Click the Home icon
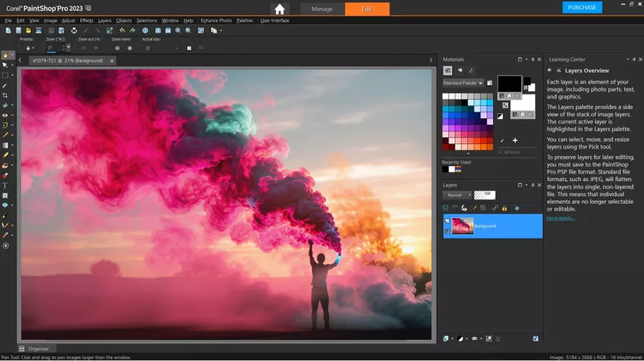 279,9
